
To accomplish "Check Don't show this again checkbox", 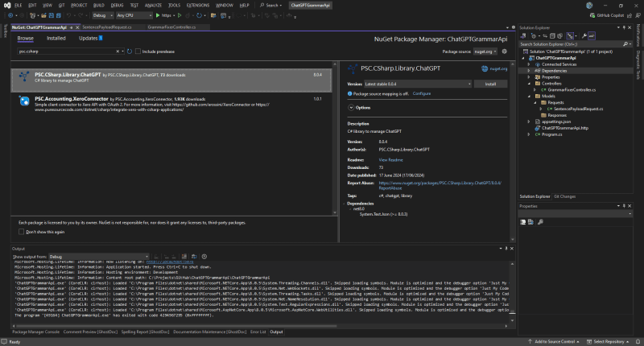I will (x=22, y=232).
